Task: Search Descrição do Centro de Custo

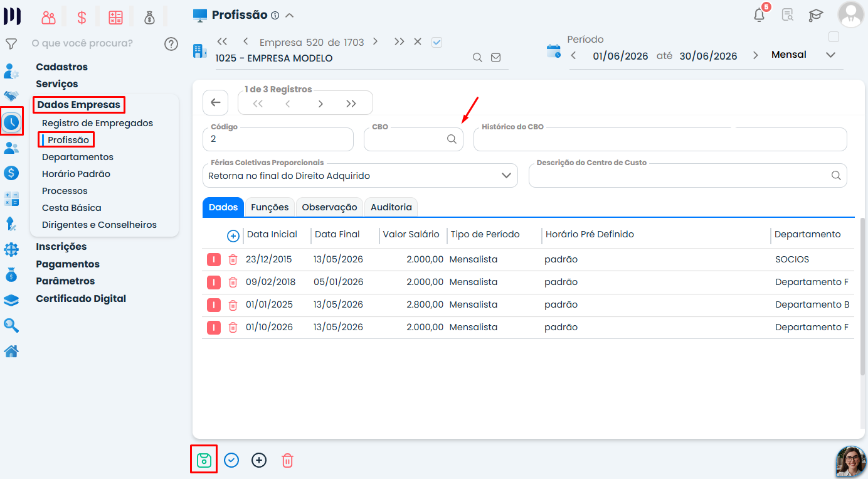Action: tap(836, 176)
